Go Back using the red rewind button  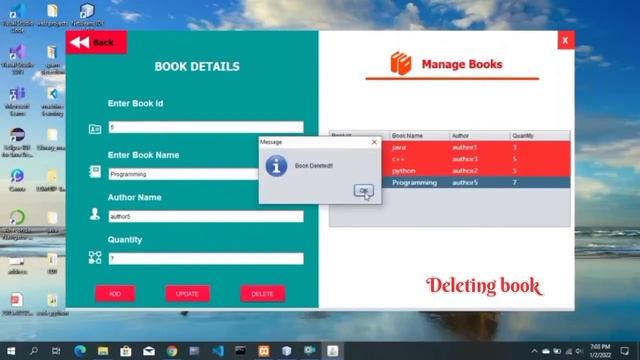97,42
